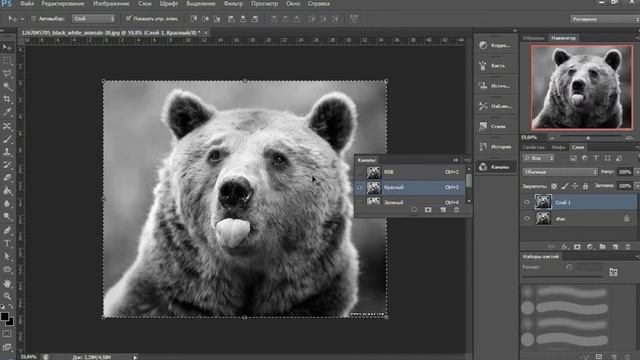Viewport: 640px width, 360px height.
Task: Select the Crop tool
Action: tap(7, 99)
